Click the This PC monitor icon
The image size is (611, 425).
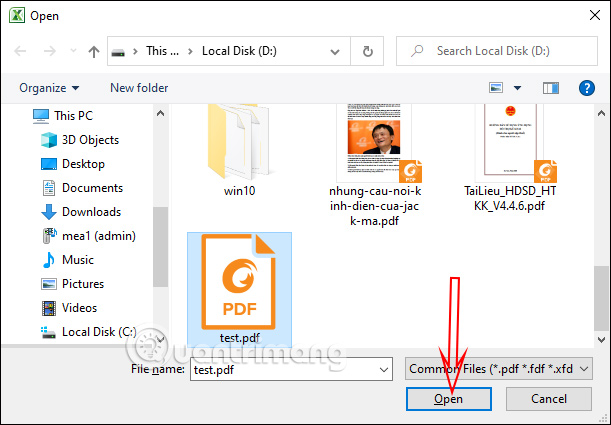tap(41, 116)
